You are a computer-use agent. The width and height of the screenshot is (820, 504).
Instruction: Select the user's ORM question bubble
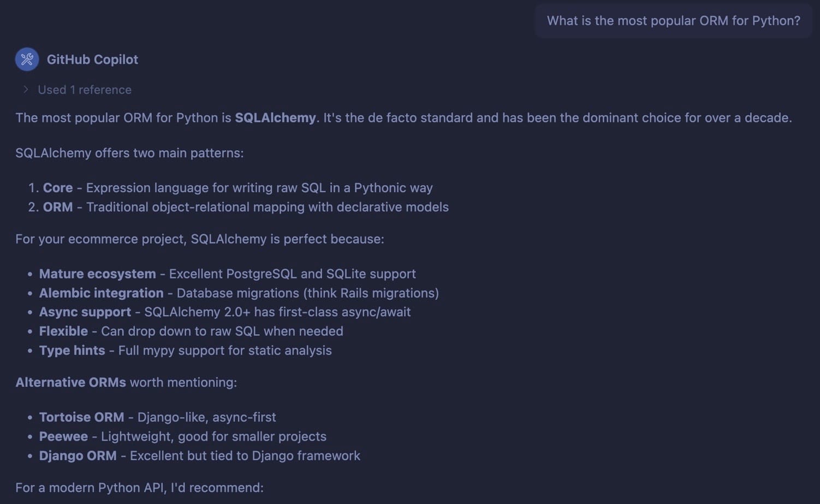673,21
